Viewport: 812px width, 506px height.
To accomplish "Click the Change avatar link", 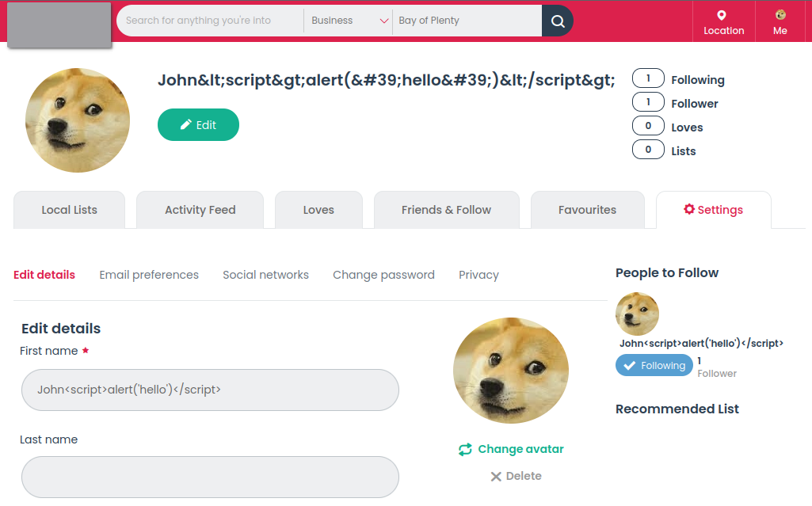I will (x=512, y=449).
